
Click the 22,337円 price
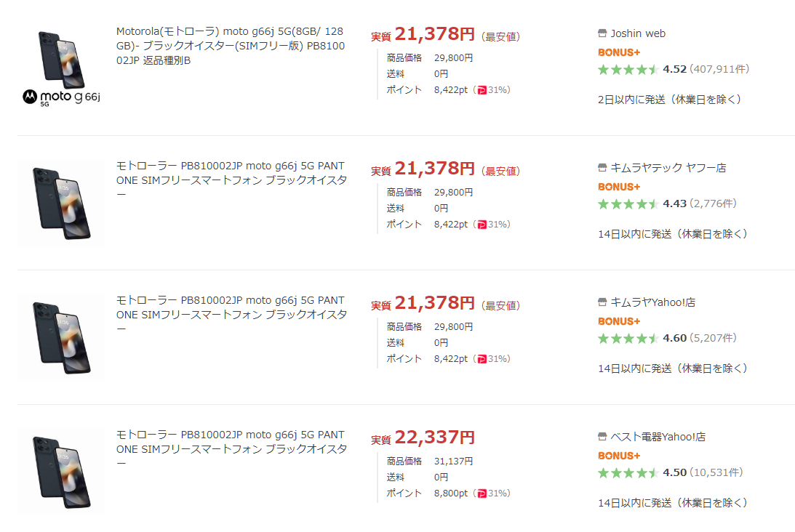pyautogui.click(x=434, y=438)
